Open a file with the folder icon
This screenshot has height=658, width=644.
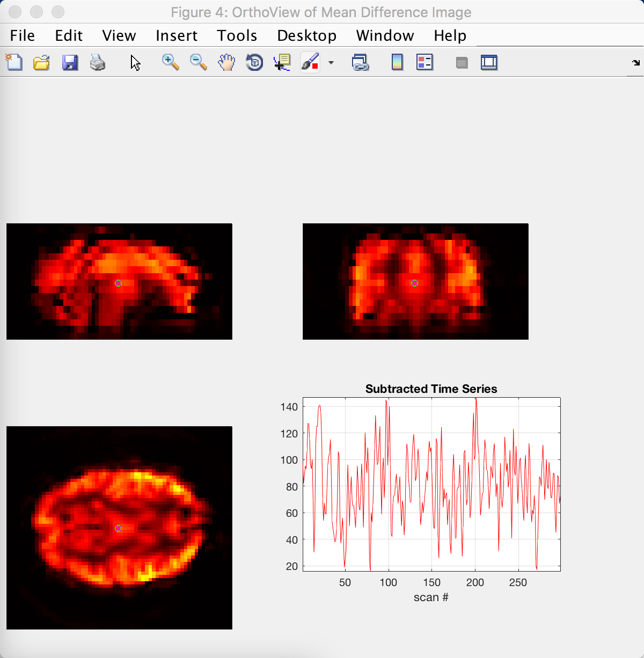click(42, 63)
